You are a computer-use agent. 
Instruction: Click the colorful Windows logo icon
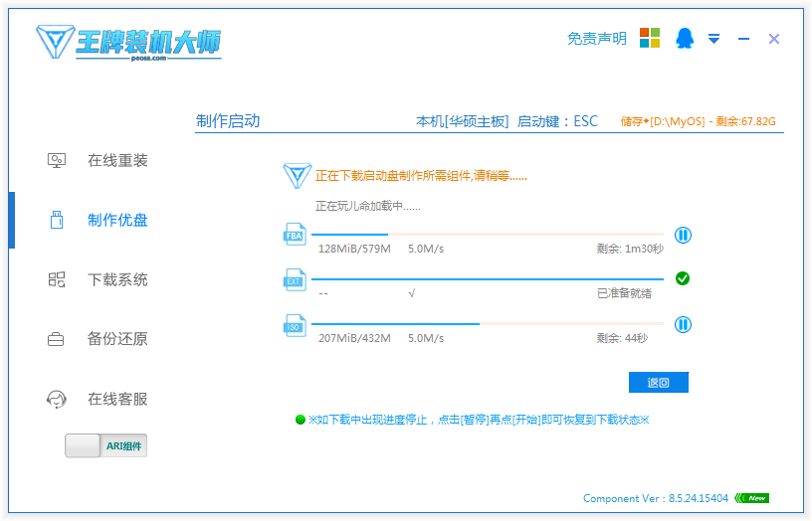click(x=650, y=38)
